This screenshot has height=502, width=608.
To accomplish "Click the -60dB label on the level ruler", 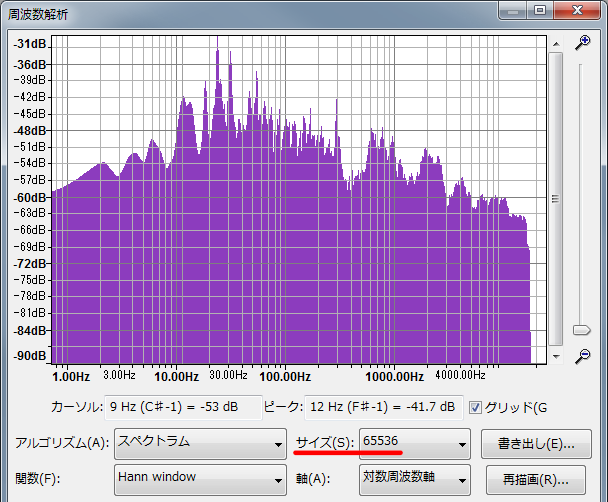I will 30,197.
